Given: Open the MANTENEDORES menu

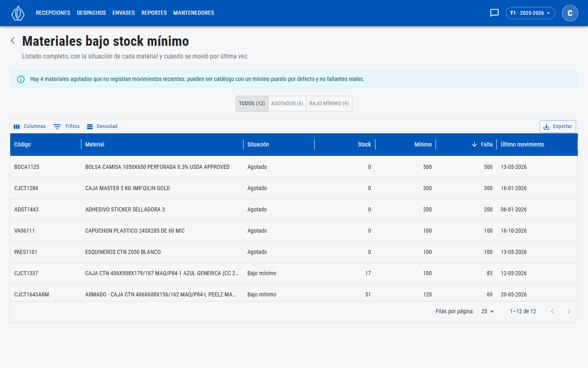Looking at the screenshot, I should click(x=194, y=13).
